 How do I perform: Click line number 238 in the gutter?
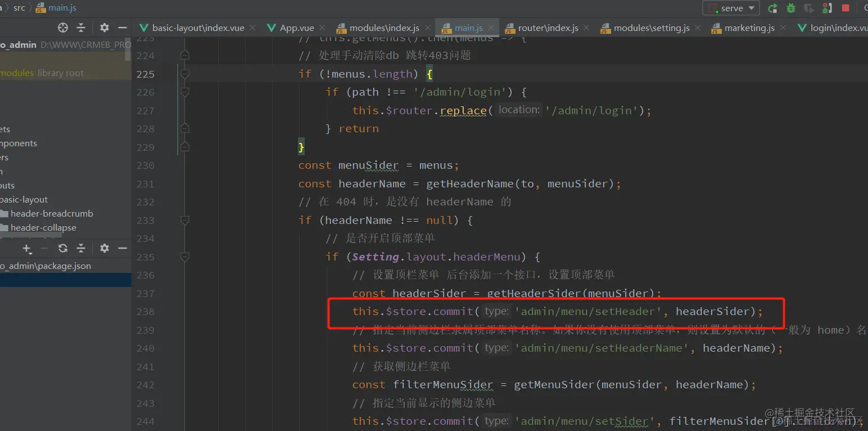[x=145, y=311]
